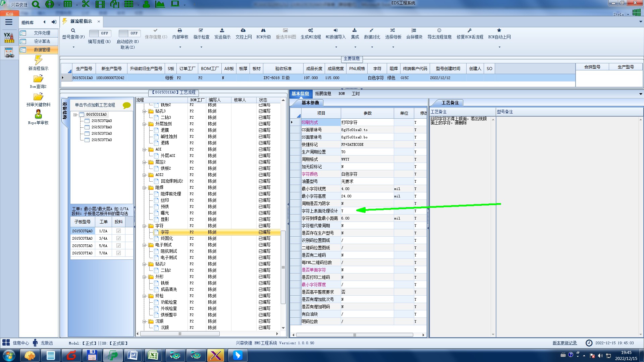The width and height of the screenshot is (644, 362).
Task: Click the 内部审核 printer icon
Action: coord(180,31)
